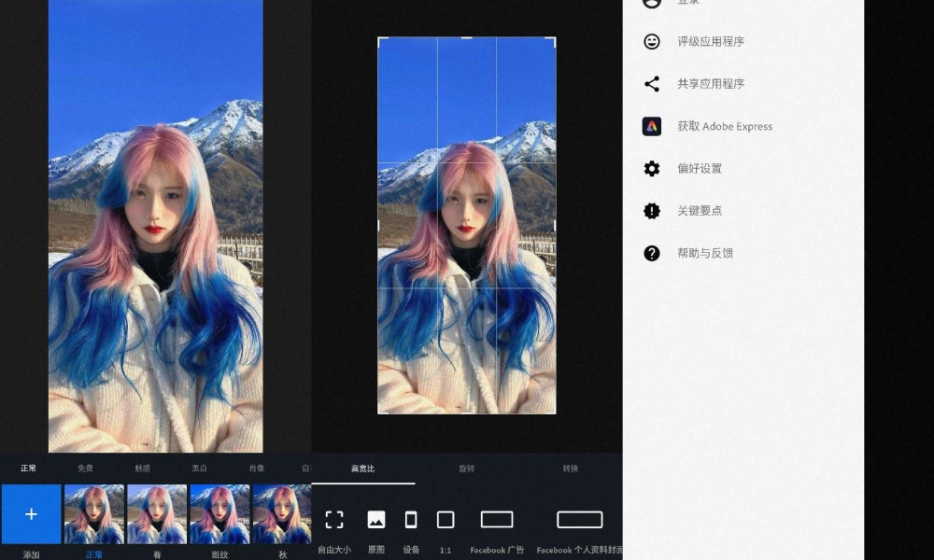Viewport: 934px width, 560px height.
Task: Open 偏好设置 via gear icon
Action: (x=652, y=169)
